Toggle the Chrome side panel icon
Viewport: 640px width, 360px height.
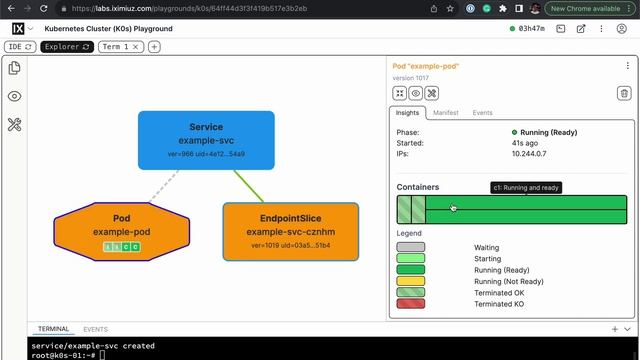[519, 9]
